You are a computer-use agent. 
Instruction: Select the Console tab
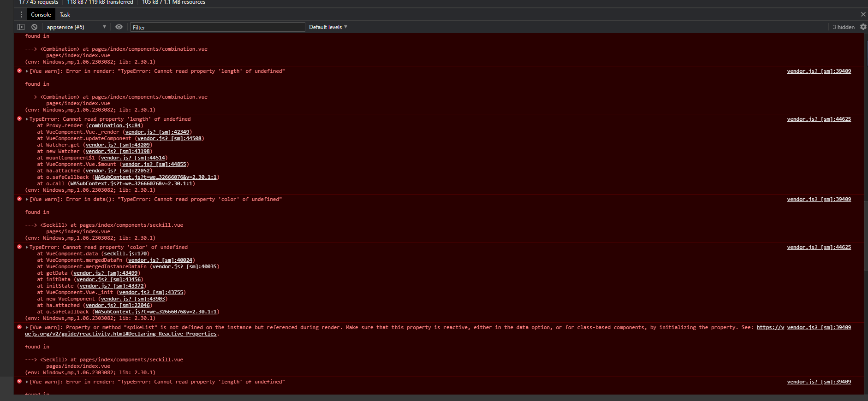pos(41,15)
